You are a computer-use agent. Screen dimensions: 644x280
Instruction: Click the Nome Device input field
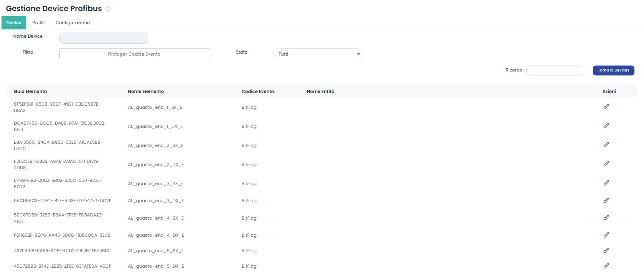click(x=103, y=38)
